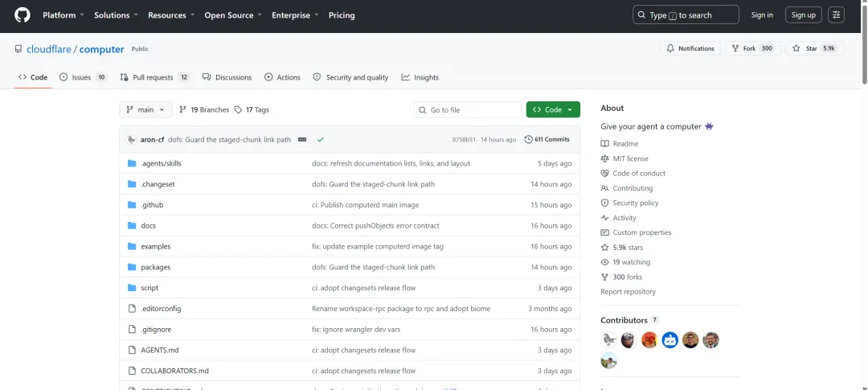
Task: Click the .editorconfig file icon
Action: pos(132,309)
